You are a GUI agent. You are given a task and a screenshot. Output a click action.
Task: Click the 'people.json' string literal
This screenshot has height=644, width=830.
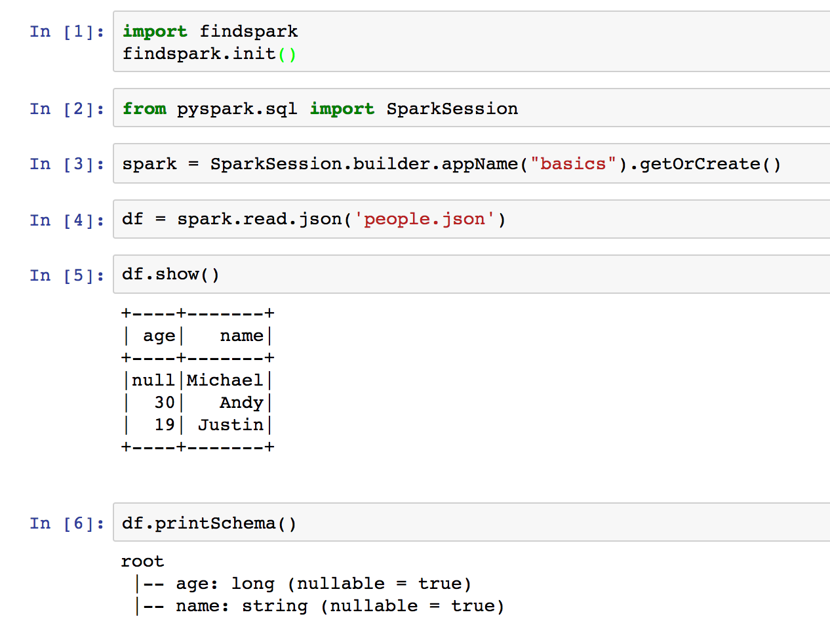424,219
